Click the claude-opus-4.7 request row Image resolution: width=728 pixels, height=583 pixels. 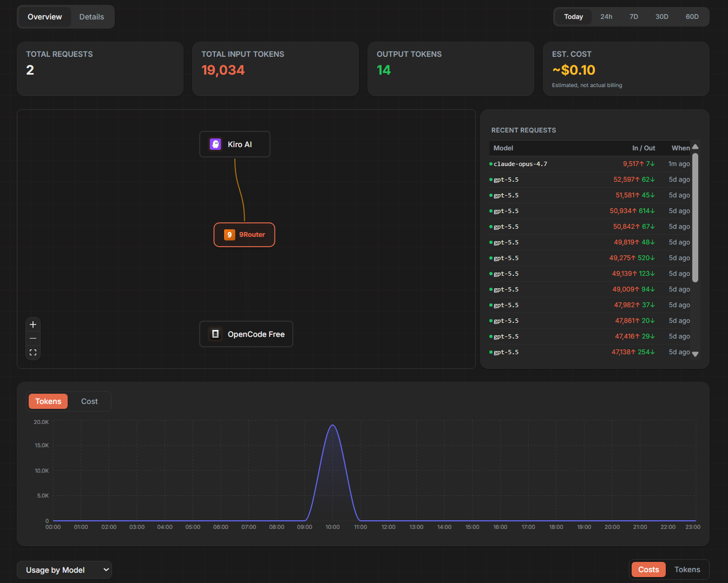(x=590, y=164)
